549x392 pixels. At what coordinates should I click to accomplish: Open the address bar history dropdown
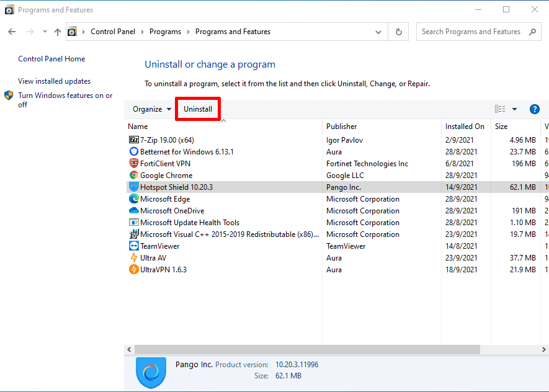click(x=378, y=32)
